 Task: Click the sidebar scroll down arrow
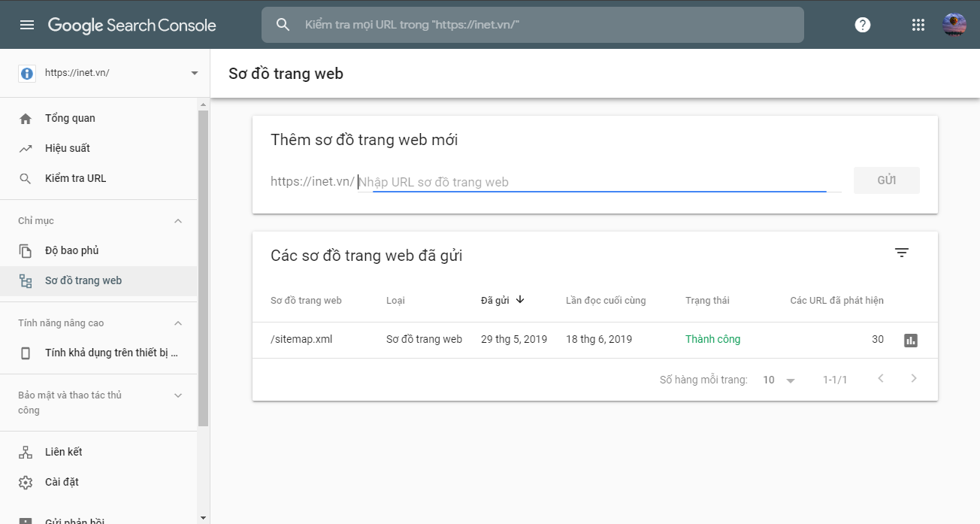[203, 518]
